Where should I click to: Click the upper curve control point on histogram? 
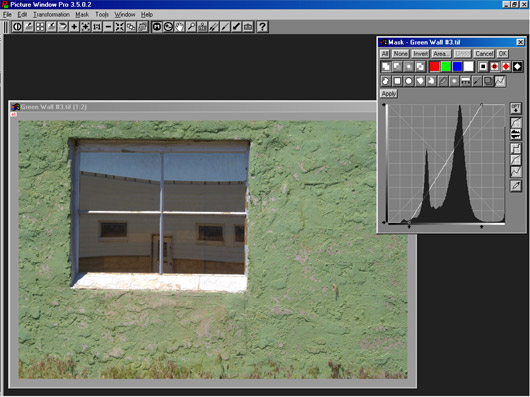[482, 105]
